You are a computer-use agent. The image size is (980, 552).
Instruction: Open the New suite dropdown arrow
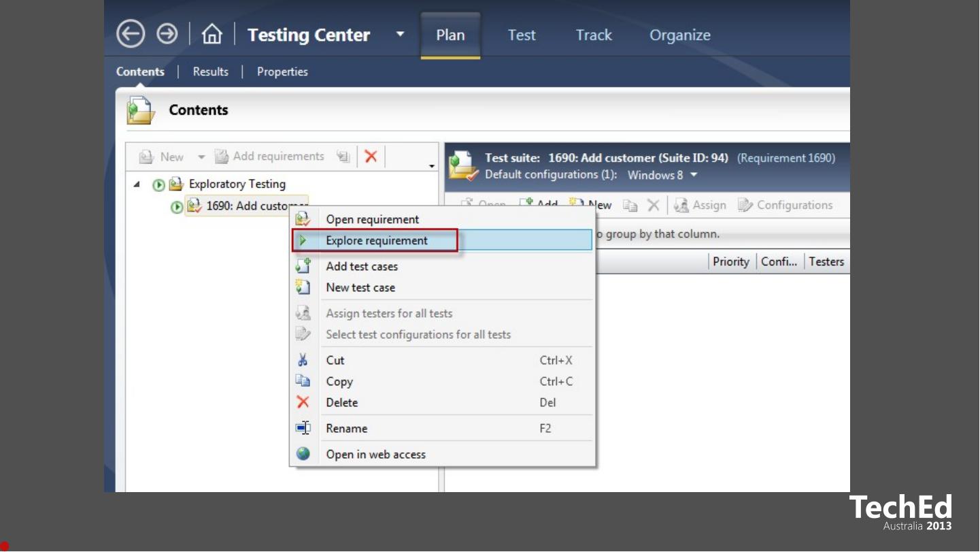[x=201, y=157]
